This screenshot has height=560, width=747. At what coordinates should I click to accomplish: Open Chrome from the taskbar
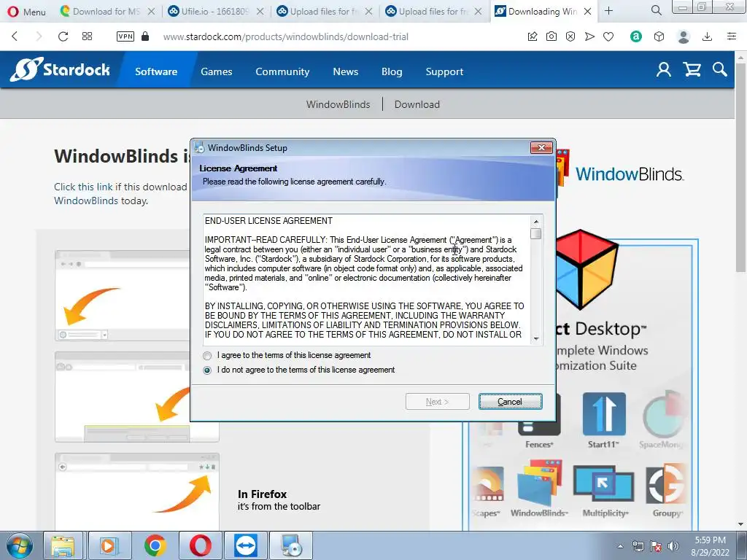[x=155, y=545]
